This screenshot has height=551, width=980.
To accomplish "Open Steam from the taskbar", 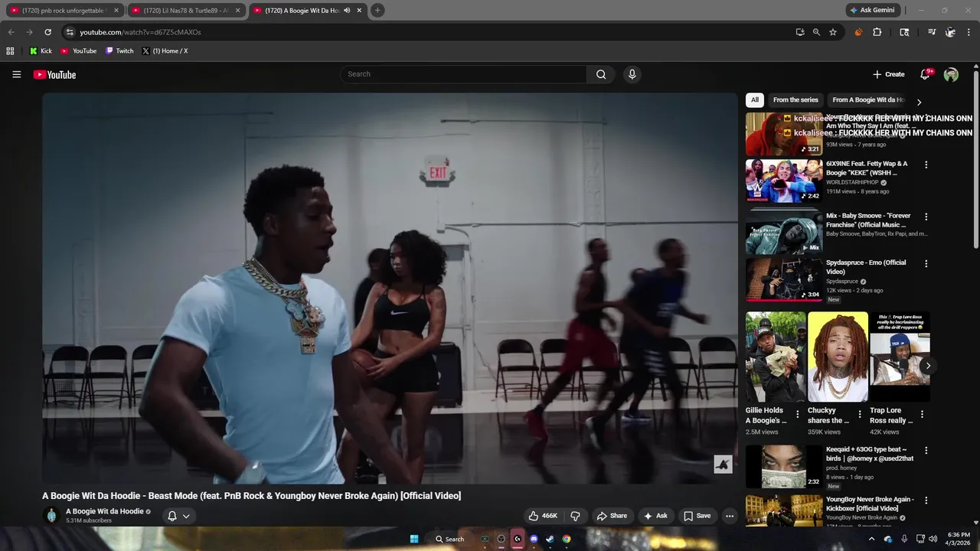I will [x=550, y=539].
